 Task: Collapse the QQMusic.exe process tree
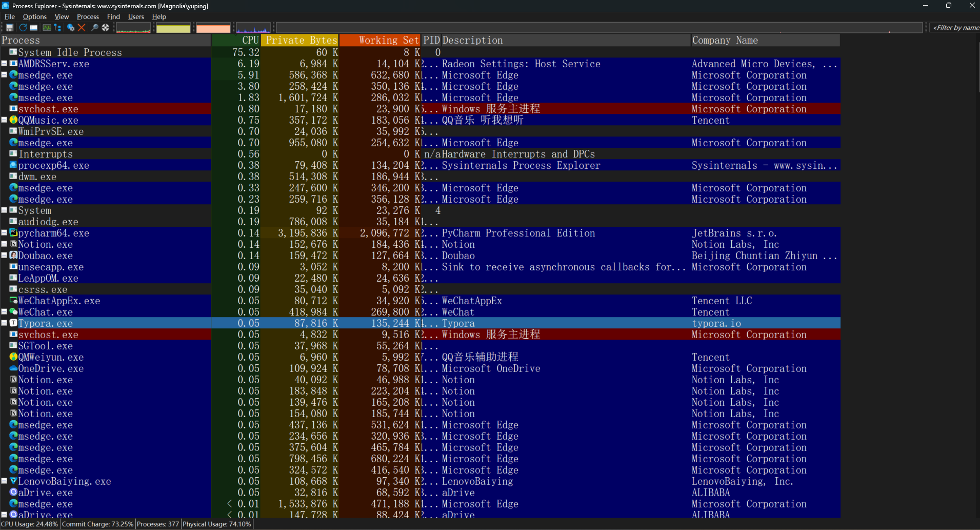point(4,120)
